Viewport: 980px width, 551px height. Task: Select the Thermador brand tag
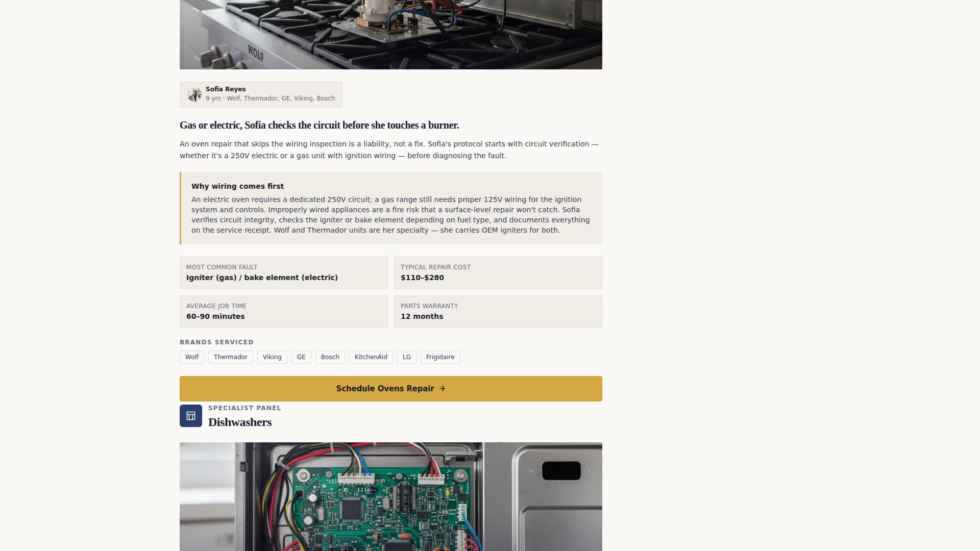click(231, 357)
